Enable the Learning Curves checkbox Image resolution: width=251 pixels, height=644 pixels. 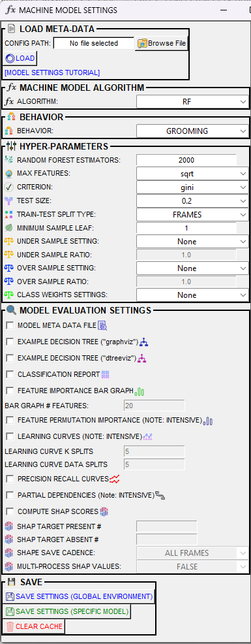pos(10,436)
